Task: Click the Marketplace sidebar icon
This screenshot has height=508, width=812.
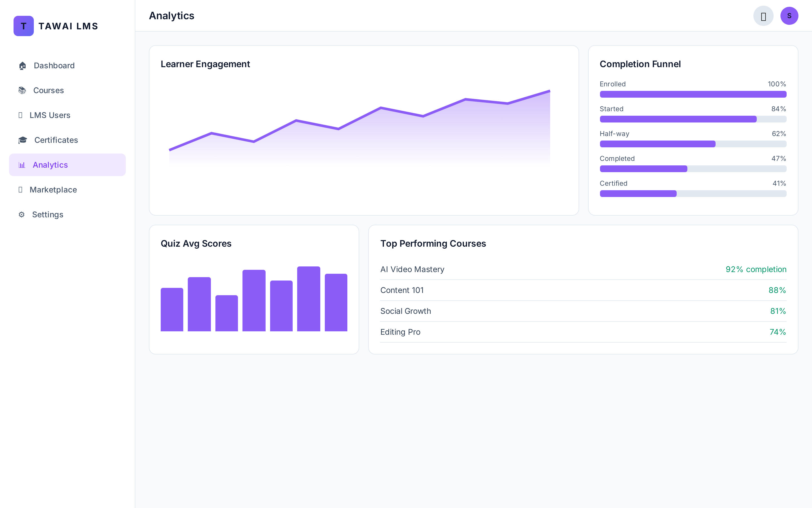Action: coord(21,190)
